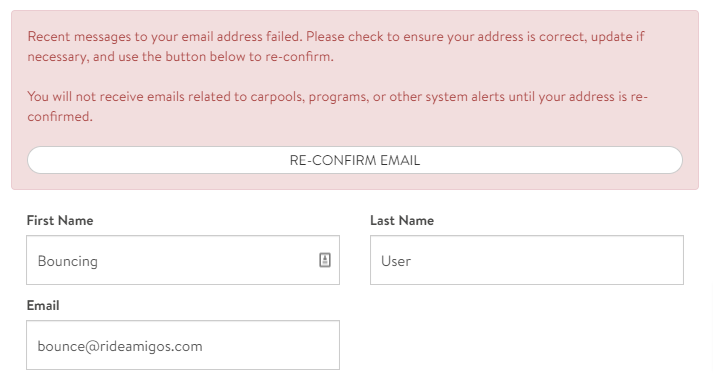
Task: Place cursor on 'bounce@rideamigos.com' text
Action: pos(120,346)
